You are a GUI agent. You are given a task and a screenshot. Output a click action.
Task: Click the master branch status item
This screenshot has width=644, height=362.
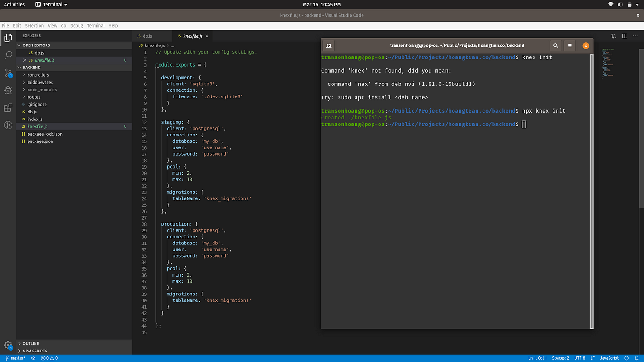[x=15, y=358]
